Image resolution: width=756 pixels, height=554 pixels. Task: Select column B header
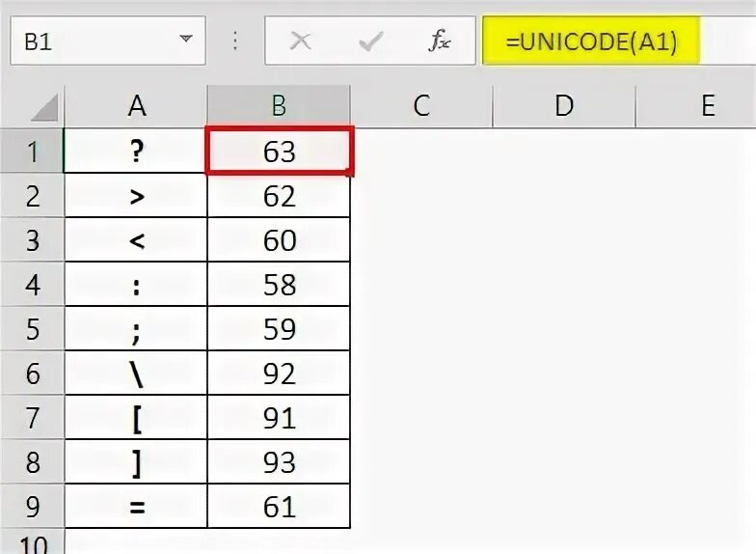(x=279, y=106)
